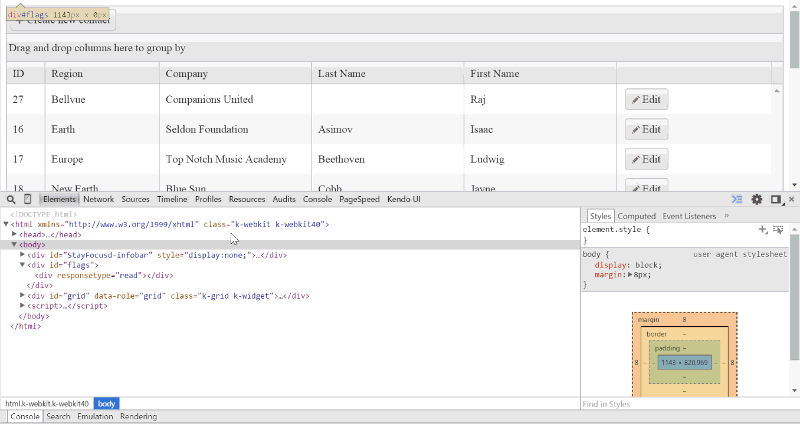Select the Computed sidebar tab
The image size is (800, 424).
click(636, 216)
